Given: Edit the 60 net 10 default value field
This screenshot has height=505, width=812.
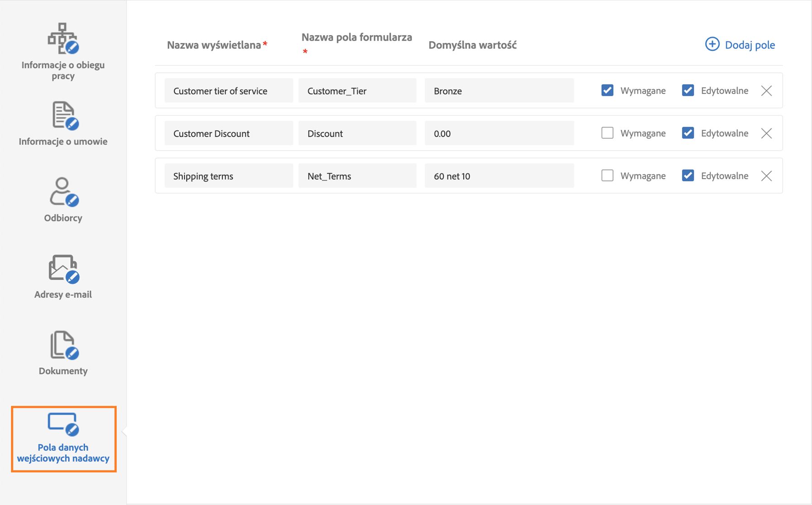Looking at the screenshot, I should point(499,176).
